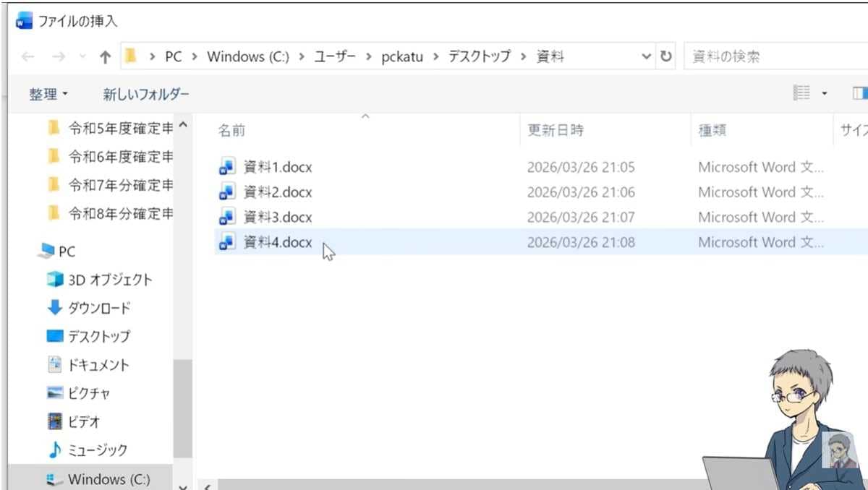Image resolution: width=868 pixels, height=490 pixels.
Task: Open ピクチャ in navigation pane
Action: pyautogui.click(x=79, y=393)
